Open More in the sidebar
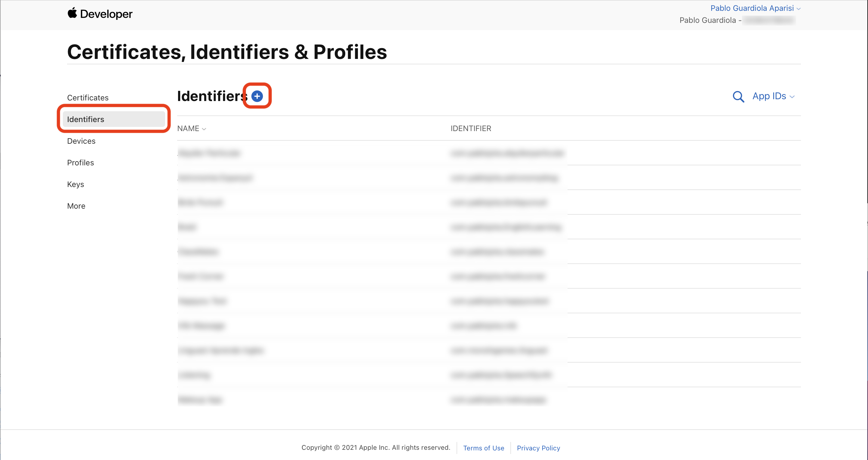The image size is (868, 460). [x=76, y=206]
